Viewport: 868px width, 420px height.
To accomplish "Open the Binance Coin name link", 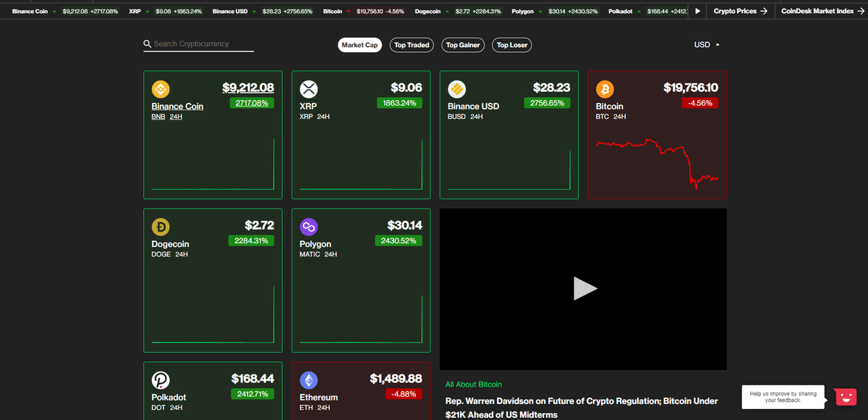I will tap(177, 106).
